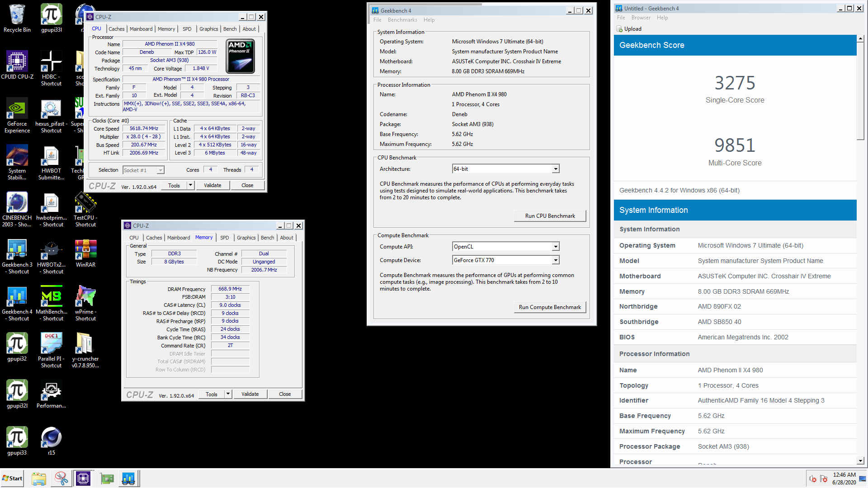Switch to Graphics tab in lower CPU-Z
Image resolution: width=868 pixels, height=488 pixels.
click(x=246, y=238)
